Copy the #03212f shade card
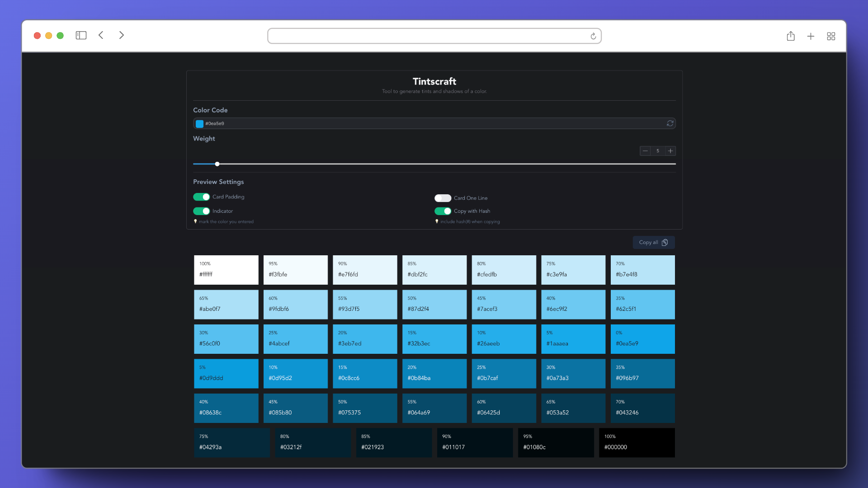Image resolution: width=868 pixels, height=488 pixels. click(313, 443)
